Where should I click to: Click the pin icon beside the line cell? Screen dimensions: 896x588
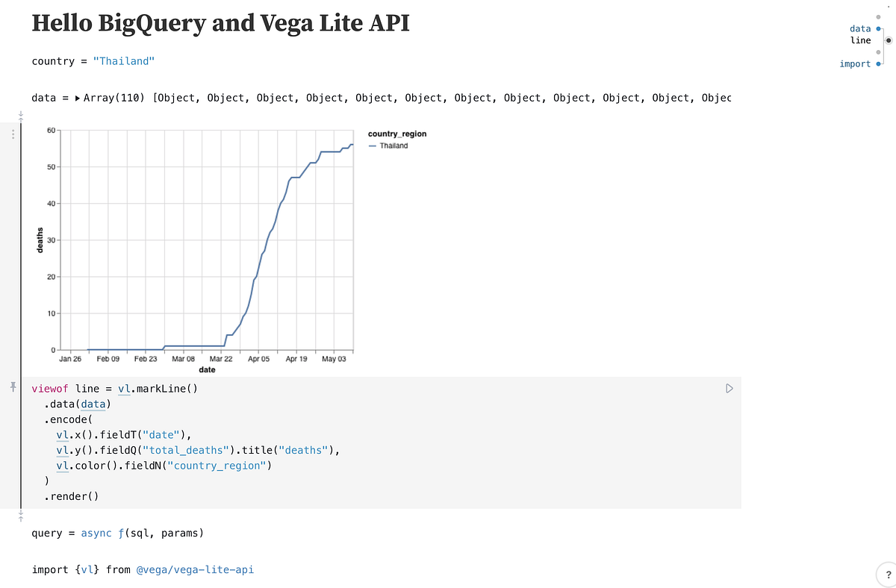tap(12, 387)
